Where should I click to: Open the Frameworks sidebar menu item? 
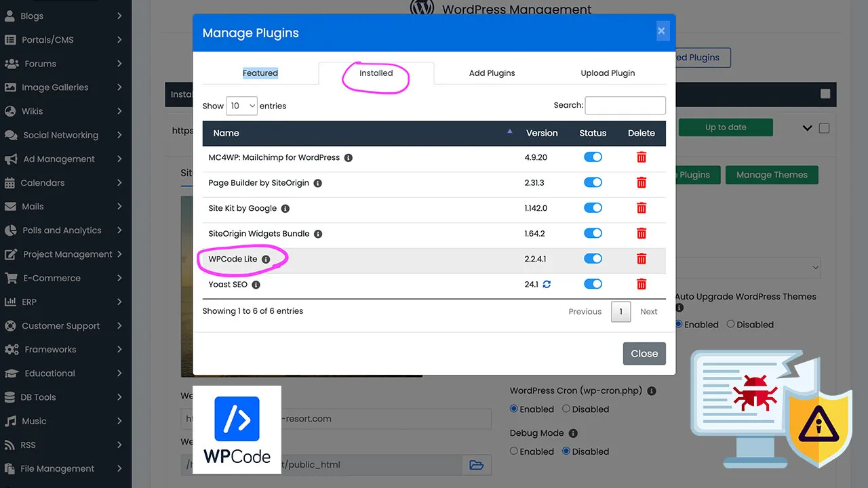tap(66, 350)
